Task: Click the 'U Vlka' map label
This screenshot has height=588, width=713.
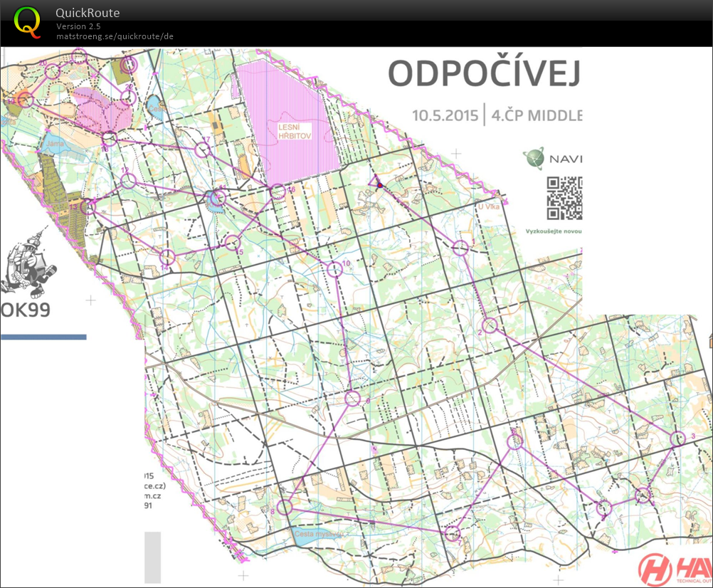Action: click(490, 206)
